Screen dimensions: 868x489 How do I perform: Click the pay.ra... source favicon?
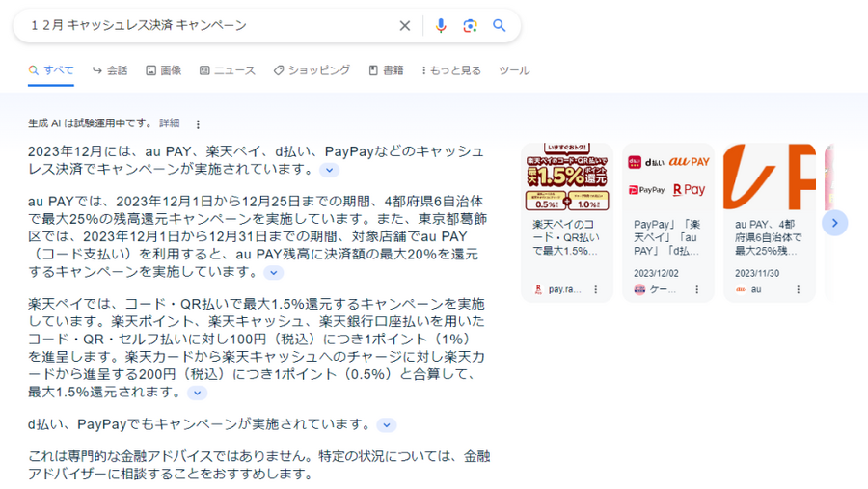pyautogui.click(x=538, y=289)
